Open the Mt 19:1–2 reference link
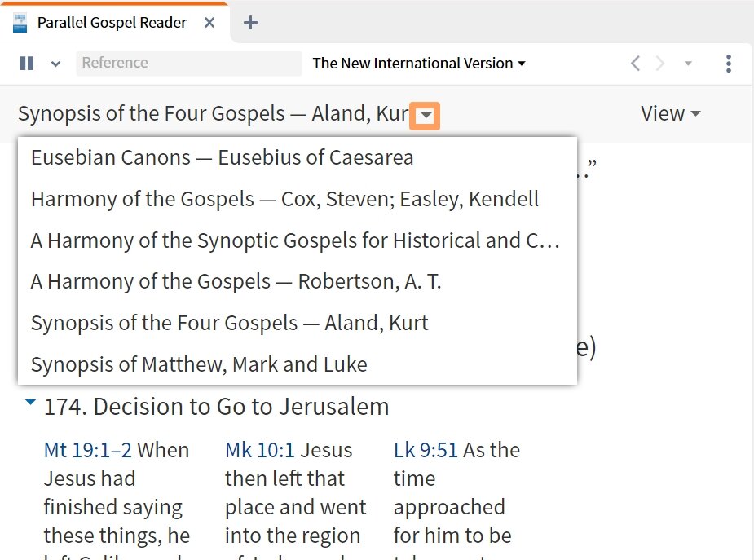 tap(87, 451)
